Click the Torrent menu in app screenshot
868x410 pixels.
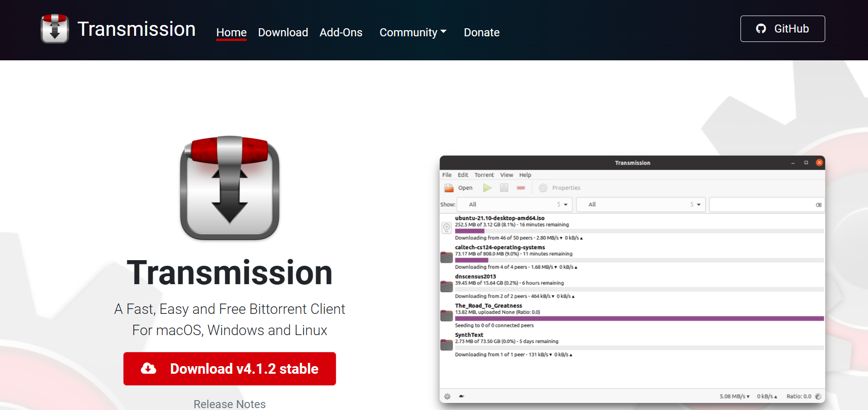tap(484, 175)
